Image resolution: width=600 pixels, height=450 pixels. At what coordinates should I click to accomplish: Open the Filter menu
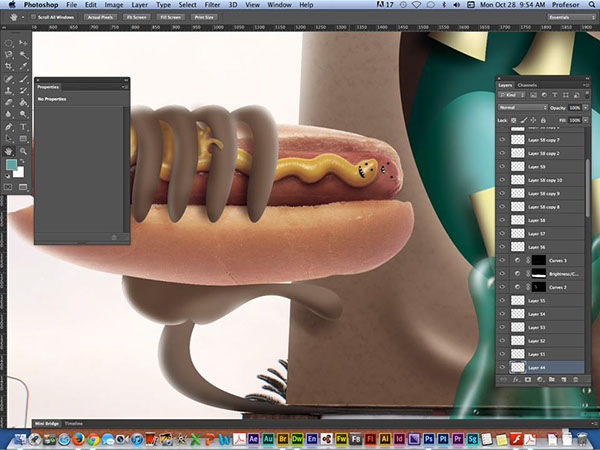(212, 5)
